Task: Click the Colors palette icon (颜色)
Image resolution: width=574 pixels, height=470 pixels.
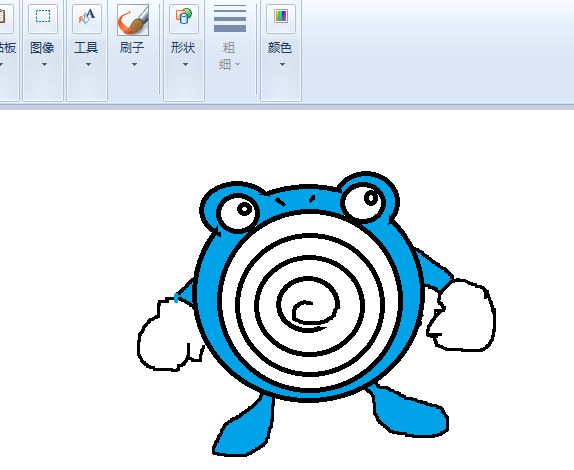Action: [281, 17]
